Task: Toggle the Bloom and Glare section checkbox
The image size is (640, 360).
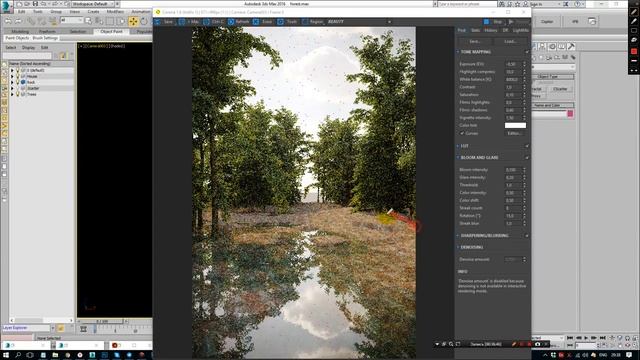Action: pyautogui.click(x=527, y=158)
